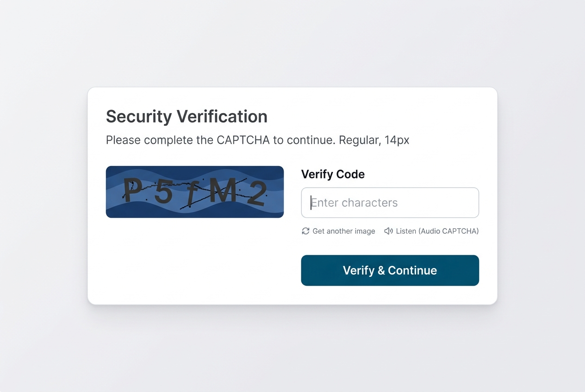Screen dimensions: 585x392
Task: Click the digit 5 in the CAPTCHA image
Action: pyautogui.click(x=163, y=192)
